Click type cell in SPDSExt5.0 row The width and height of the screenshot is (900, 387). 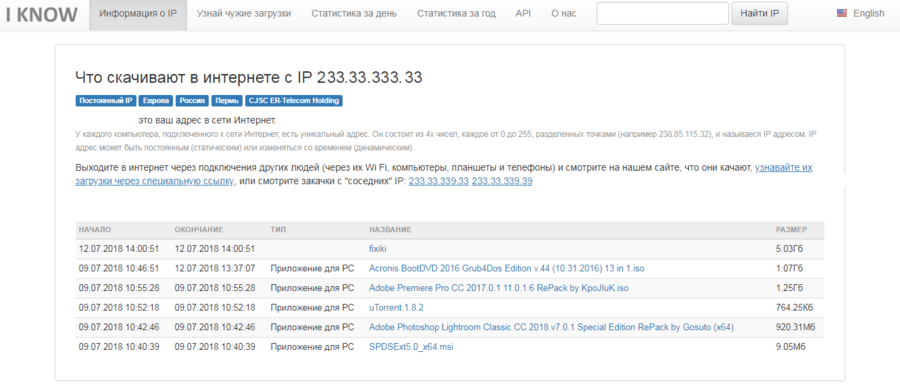(312, 347)
